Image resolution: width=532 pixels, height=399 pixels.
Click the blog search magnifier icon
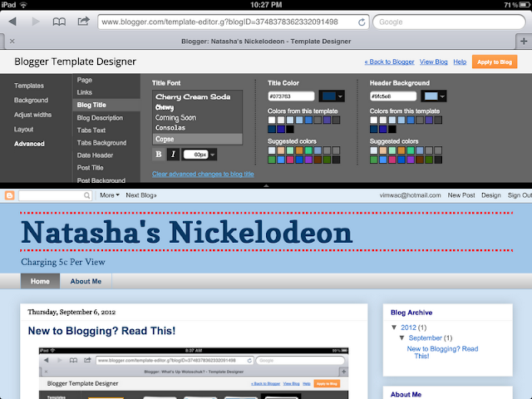pyautogui.click(x=86, y=195)
